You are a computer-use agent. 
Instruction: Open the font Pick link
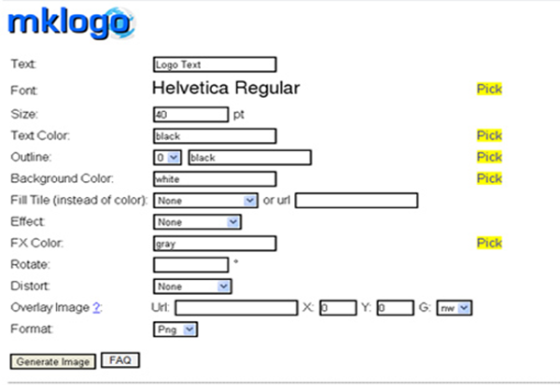(x=489, y=89)
